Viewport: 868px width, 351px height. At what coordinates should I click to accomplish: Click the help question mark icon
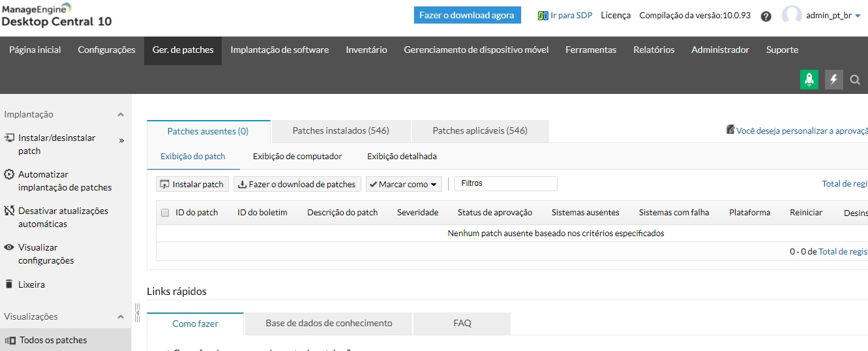[766, 16]
